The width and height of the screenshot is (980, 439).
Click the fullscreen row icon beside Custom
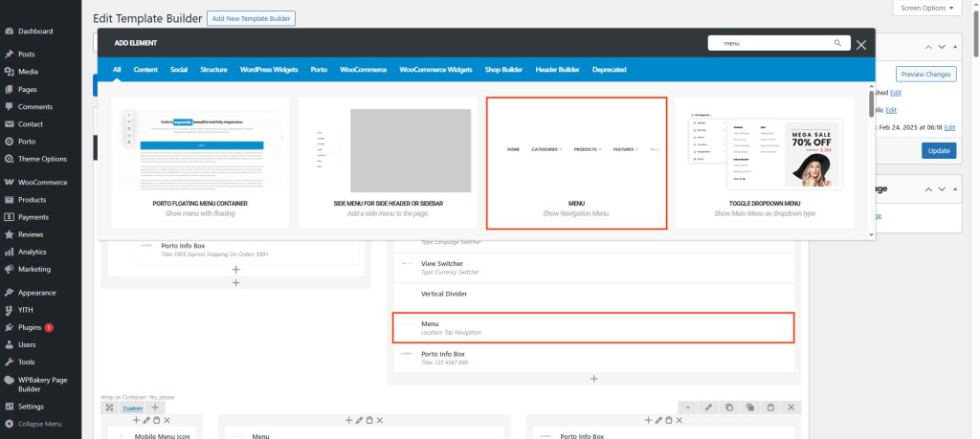pos(110,407)
